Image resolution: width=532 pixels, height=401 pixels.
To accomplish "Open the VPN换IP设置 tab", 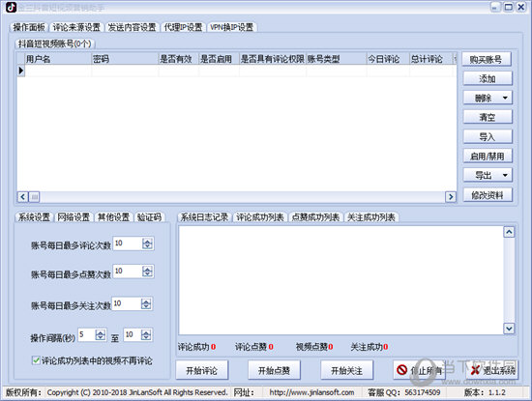I will pyautogui.click(x=231, y=27).
